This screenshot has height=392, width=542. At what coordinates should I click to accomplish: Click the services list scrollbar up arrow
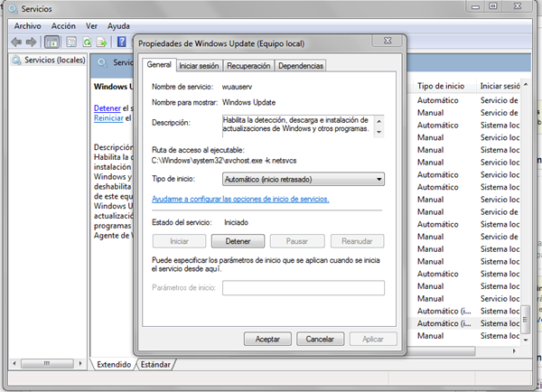pyautogui.click(x=526, y=85)
